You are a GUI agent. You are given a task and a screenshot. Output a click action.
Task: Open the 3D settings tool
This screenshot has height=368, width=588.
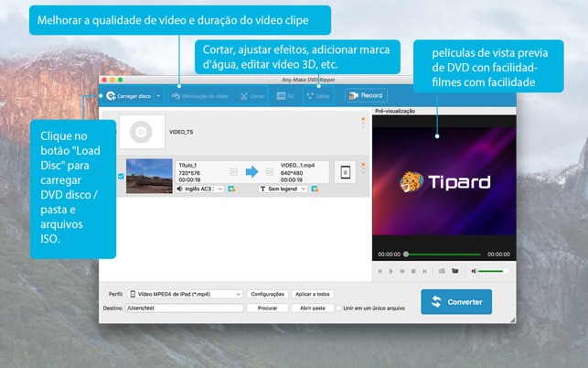[285, 96]
